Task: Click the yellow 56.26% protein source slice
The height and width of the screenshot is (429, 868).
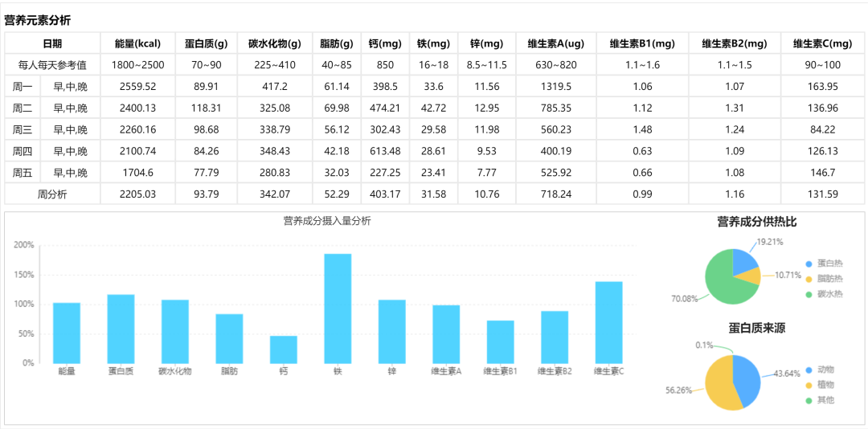Action: (x=719, y=385)
